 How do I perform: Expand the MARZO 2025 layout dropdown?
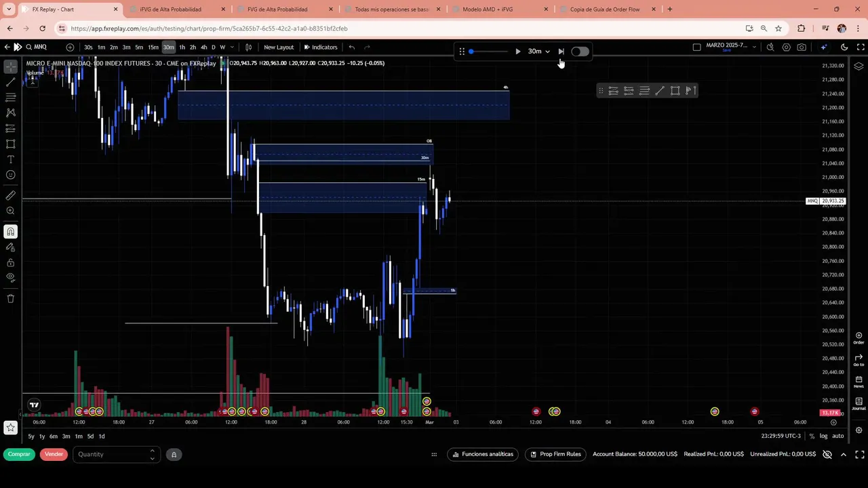point(753,47)
